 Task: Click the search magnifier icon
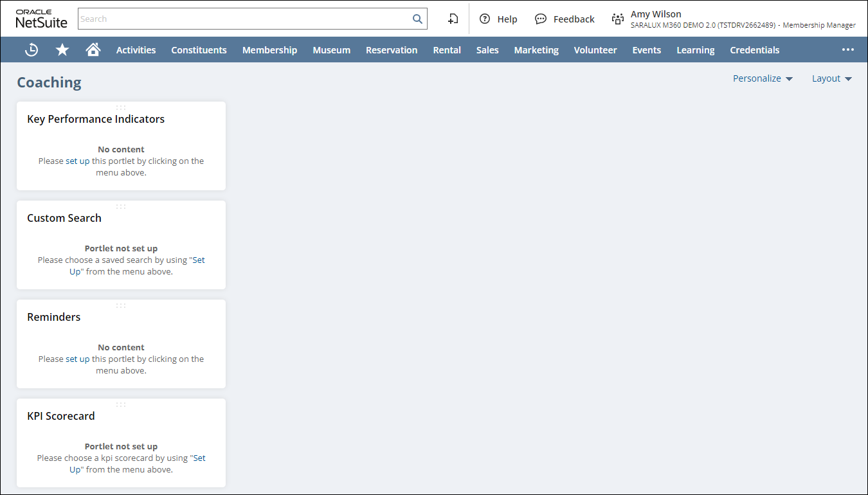(x=417, y=19)
